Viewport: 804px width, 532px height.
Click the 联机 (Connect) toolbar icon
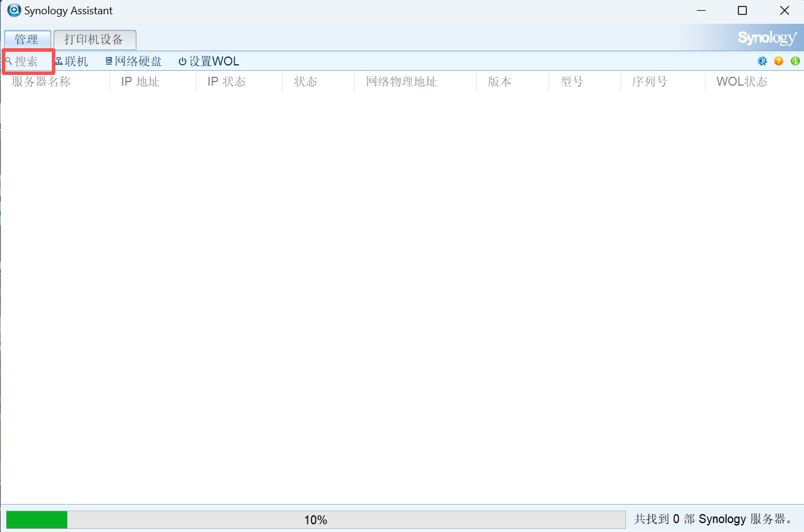pos(71,61)
